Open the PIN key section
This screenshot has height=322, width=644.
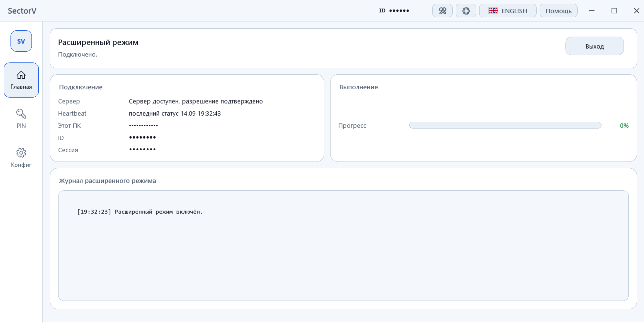pyautogui.click(x=21, y=119)
